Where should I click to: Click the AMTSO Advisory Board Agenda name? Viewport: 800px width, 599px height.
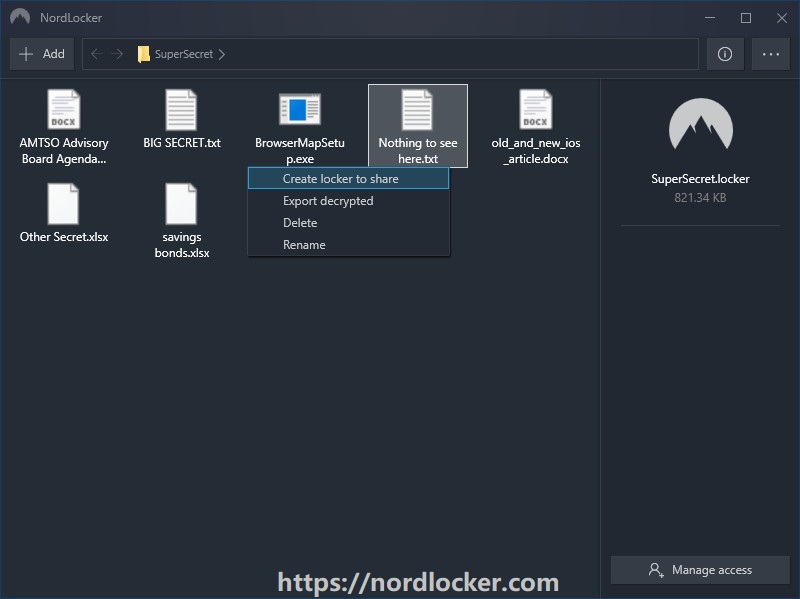pos(64,151)
